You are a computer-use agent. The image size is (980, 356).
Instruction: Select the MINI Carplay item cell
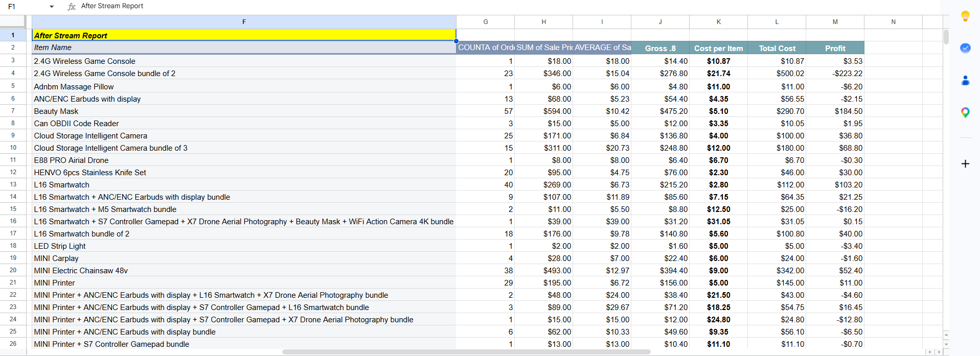(244, 258)
